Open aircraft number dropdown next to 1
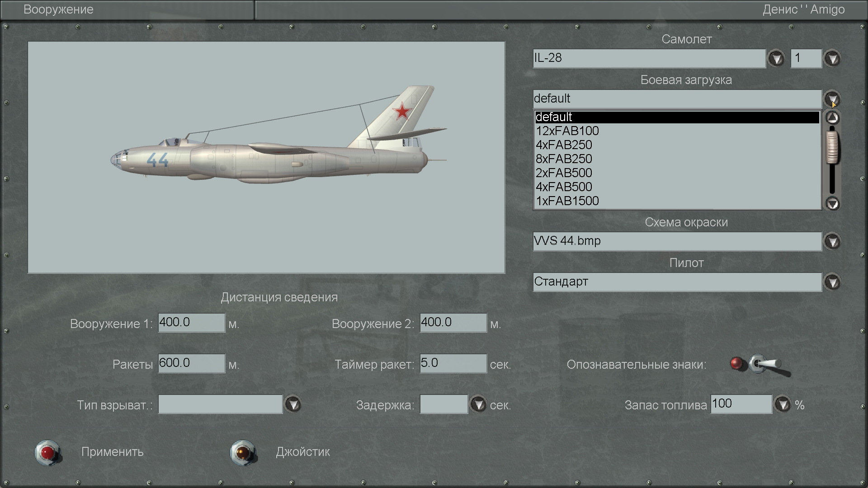Viewport: 868px width, 488px height. coord(832,59)
